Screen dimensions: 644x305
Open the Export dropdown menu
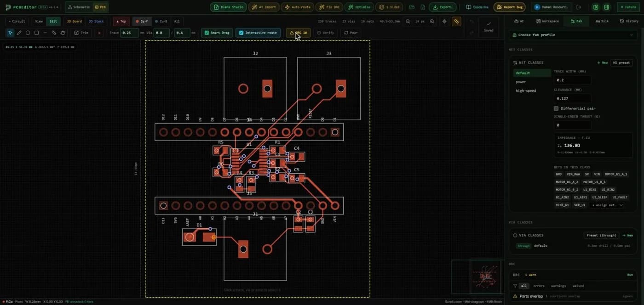coord(443,7)
